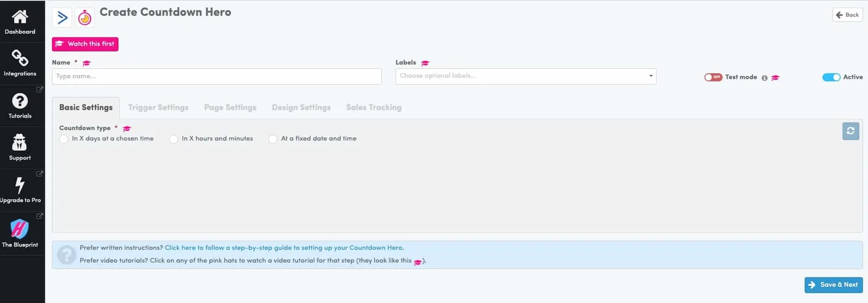This screenshot has height=303, width=868.
Task: Open the Dashboard from the sidebar
Action: [x=20, y=22]
